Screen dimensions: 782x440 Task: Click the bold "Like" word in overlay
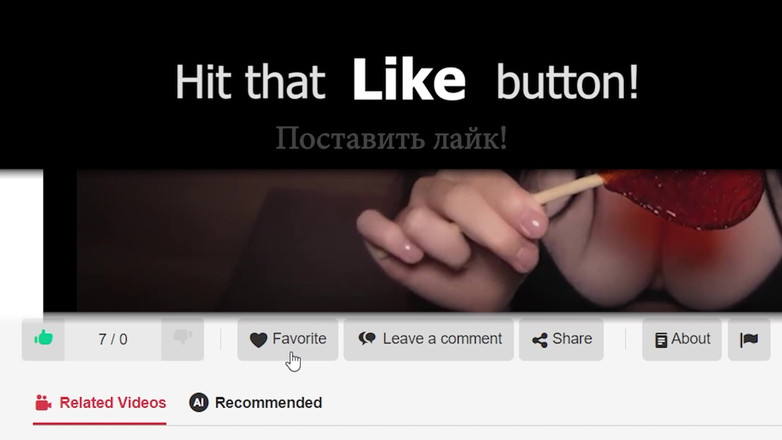coord(409,80)
